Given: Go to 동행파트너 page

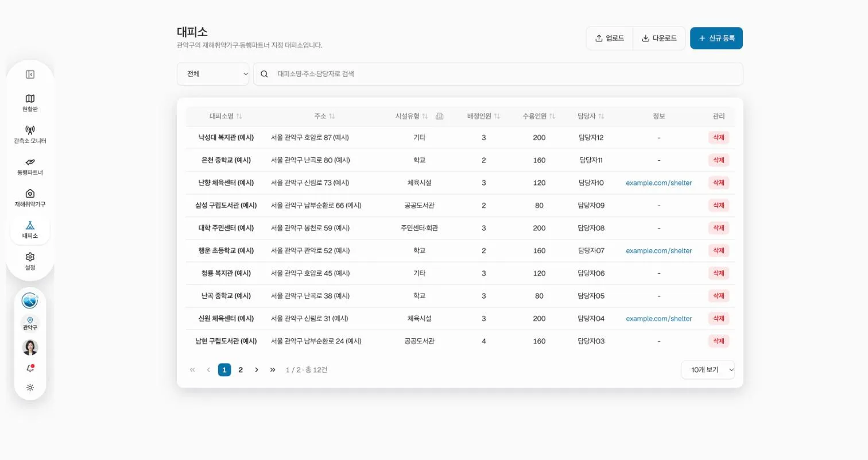Looking at the screenshot, I should (x=30, y=166).
